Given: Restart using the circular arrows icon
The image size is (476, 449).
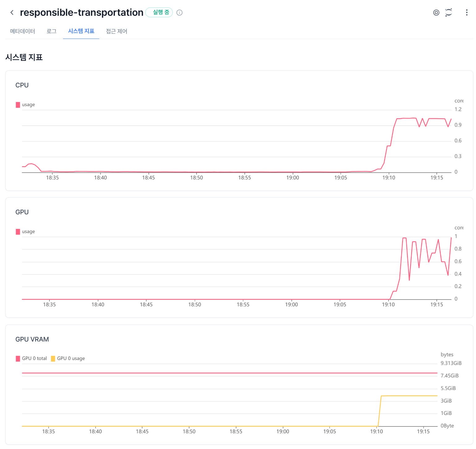Looking at the screenshot, I should click(x=448, y=12).
